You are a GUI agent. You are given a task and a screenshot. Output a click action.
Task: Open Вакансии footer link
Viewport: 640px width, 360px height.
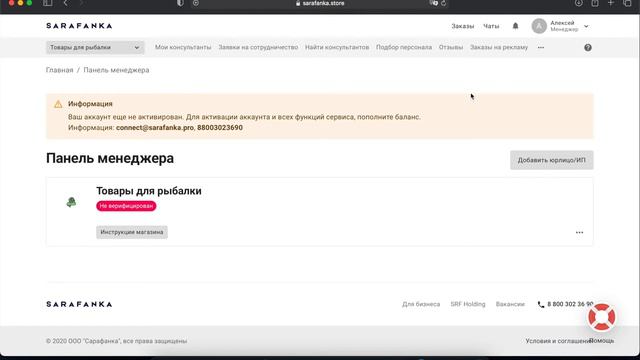click(x=510, y=304)
